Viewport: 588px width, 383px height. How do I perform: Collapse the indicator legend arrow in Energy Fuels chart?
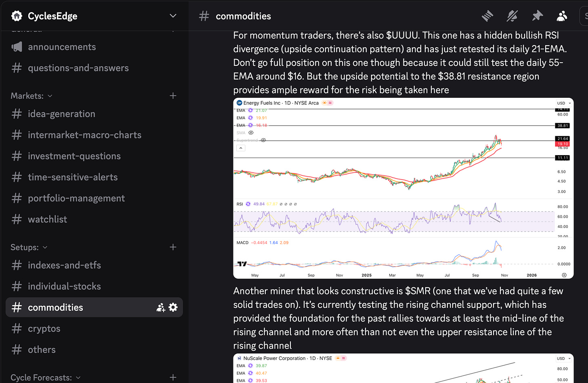click(241, 148)
